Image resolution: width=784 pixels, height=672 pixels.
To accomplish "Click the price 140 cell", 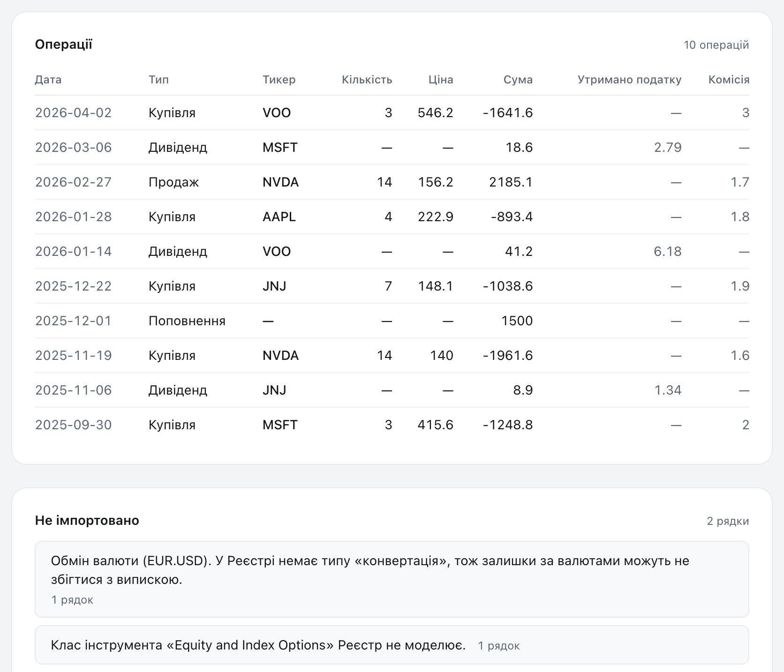I will [x=442, y=356].
